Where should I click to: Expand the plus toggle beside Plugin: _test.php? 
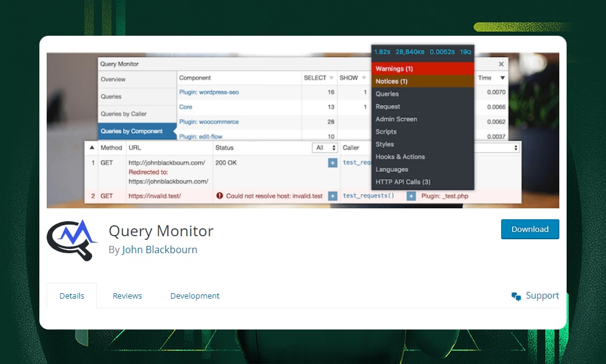pyautogui.click(x=411, y=196)
